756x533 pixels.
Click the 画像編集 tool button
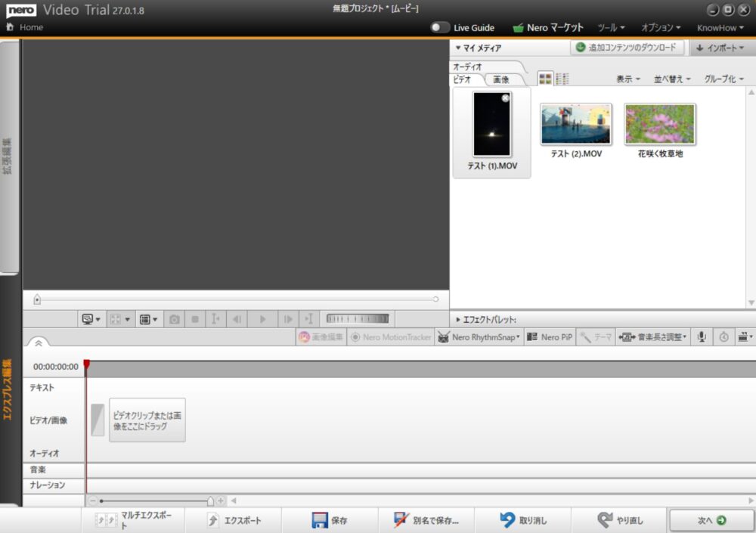321,337
